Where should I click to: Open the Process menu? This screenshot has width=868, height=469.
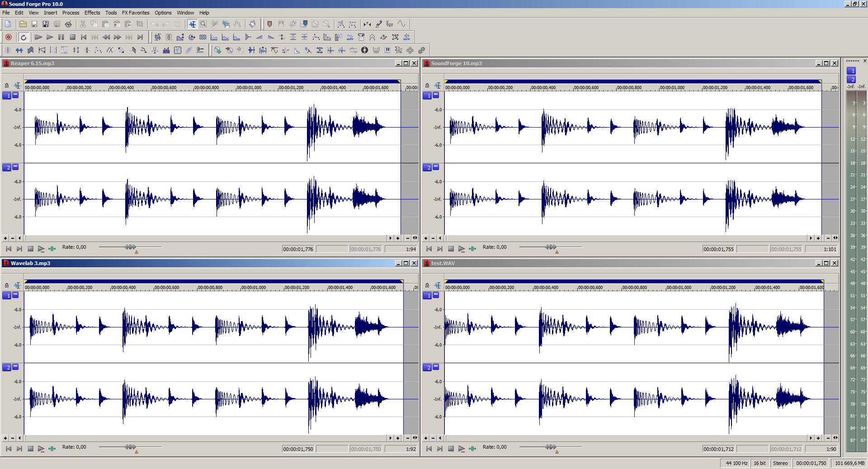click(71, 13)
